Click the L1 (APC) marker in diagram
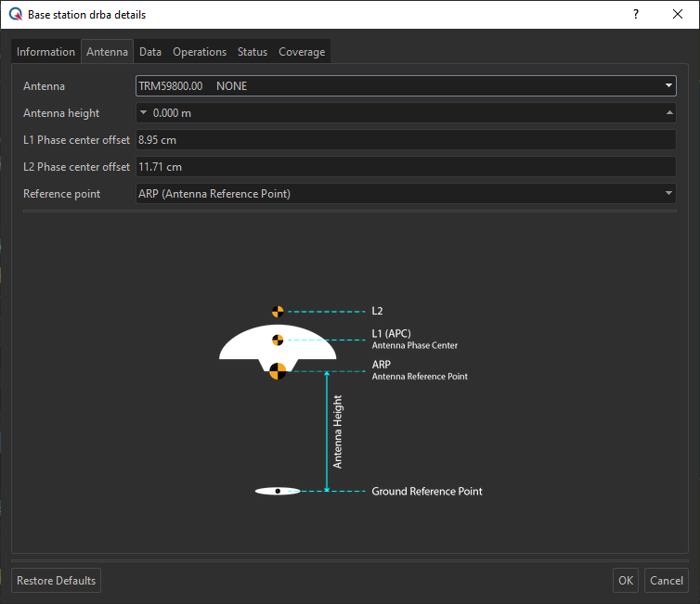Screen dimensions: 700x604 click(x=277, y=340)
